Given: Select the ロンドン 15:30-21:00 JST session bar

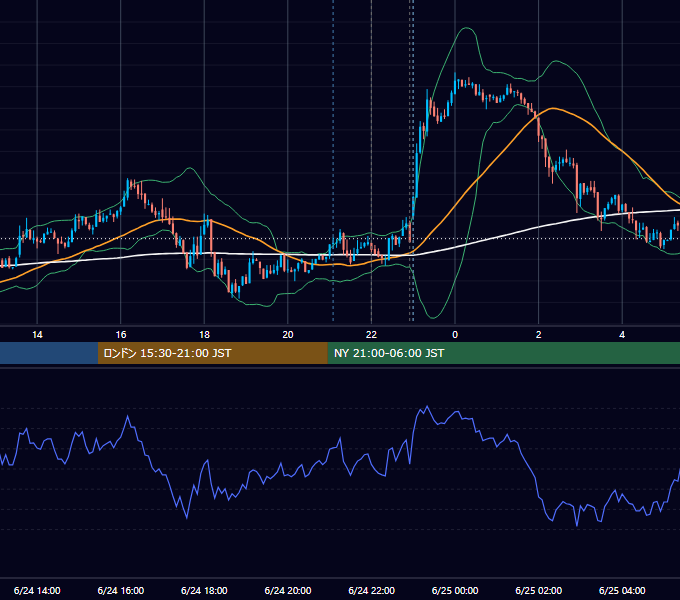Looking at the screenshot, I should (x=212, y=353).
